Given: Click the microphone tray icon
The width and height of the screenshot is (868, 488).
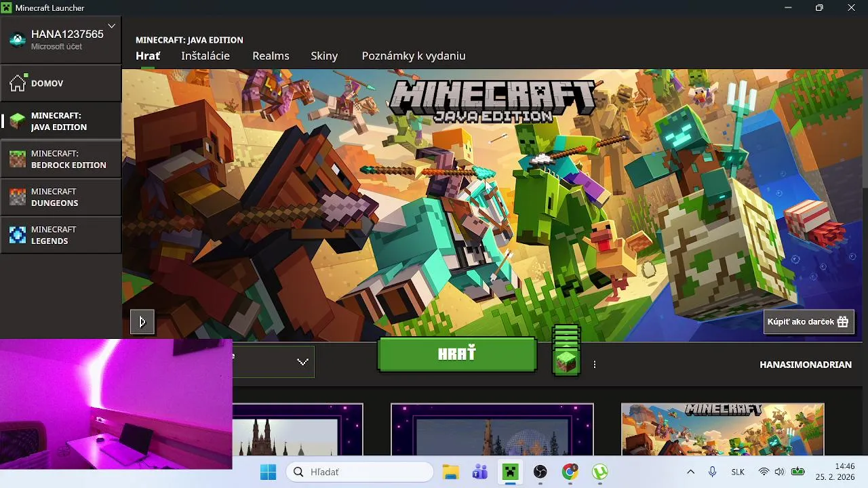Looking at the screenshot, I should click(712, 472).
